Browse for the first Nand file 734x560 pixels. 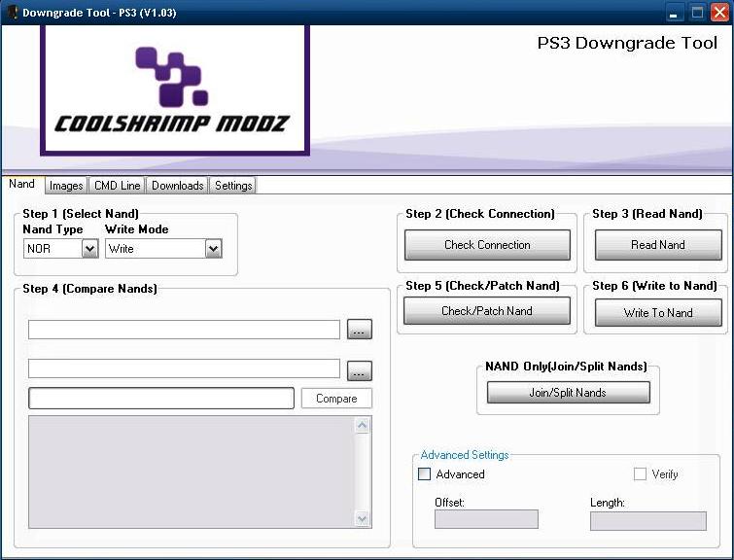(x=360, y=330)
